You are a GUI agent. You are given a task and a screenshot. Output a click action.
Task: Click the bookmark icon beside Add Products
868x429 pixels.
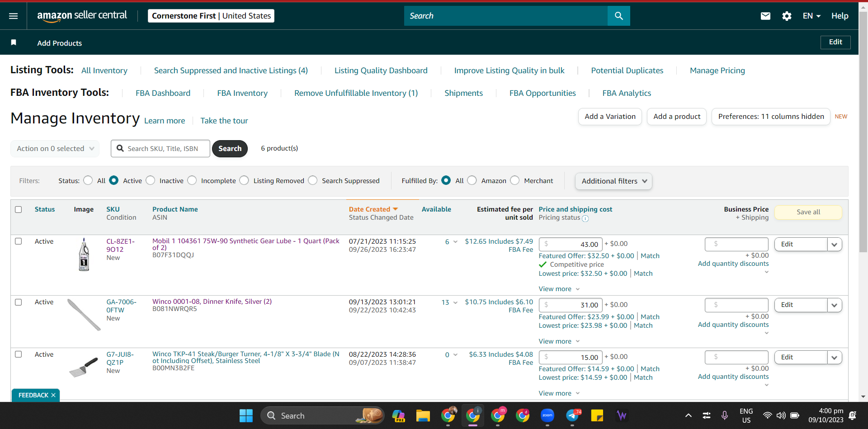pyautogui.click(x=14, y=42)
